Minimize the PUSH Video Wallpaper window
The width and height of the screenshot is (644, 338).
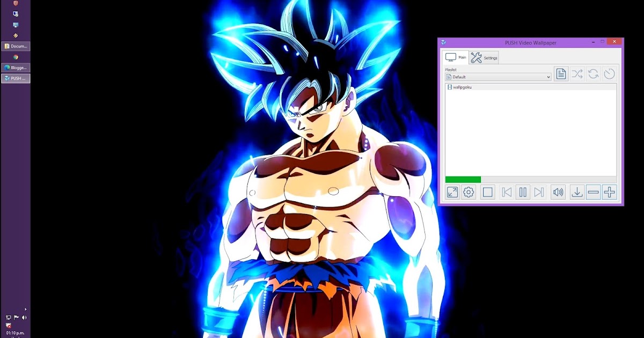pos(594,42)
